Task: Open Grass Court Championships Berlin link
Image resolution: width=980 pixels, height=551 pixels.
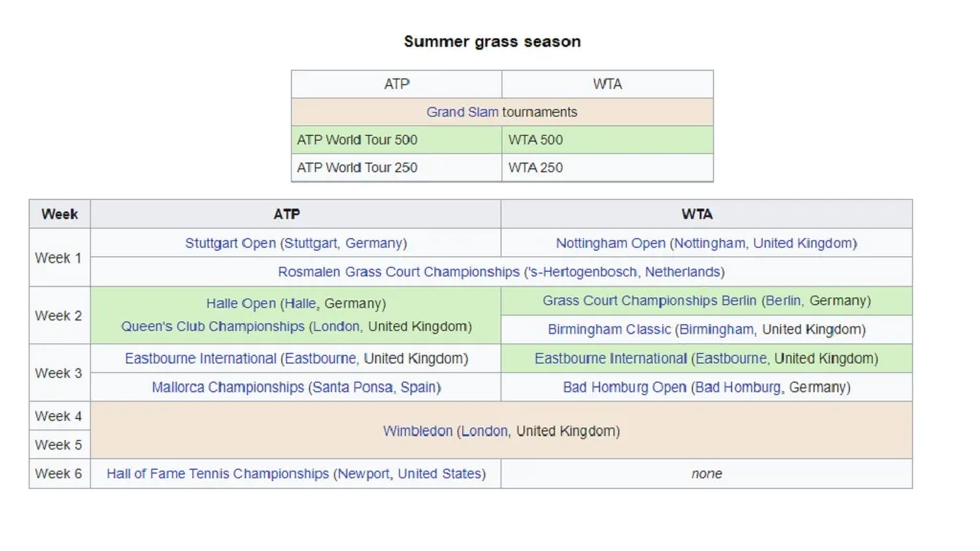Action: point(650,300)
